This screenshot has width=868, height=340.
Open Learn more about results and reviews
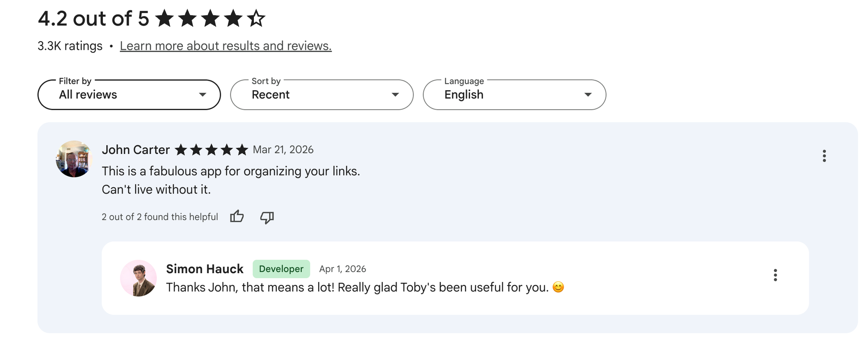(226, 45)
